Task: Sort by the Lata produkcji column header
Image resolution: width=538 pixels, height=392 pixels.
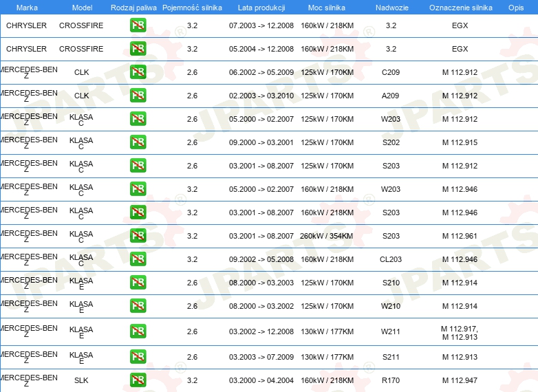Action: (261, 7)
